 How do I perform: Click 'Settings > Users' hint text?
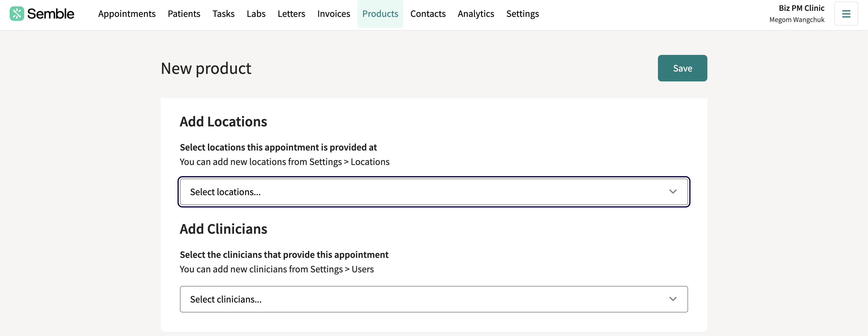tap(342, 269)
